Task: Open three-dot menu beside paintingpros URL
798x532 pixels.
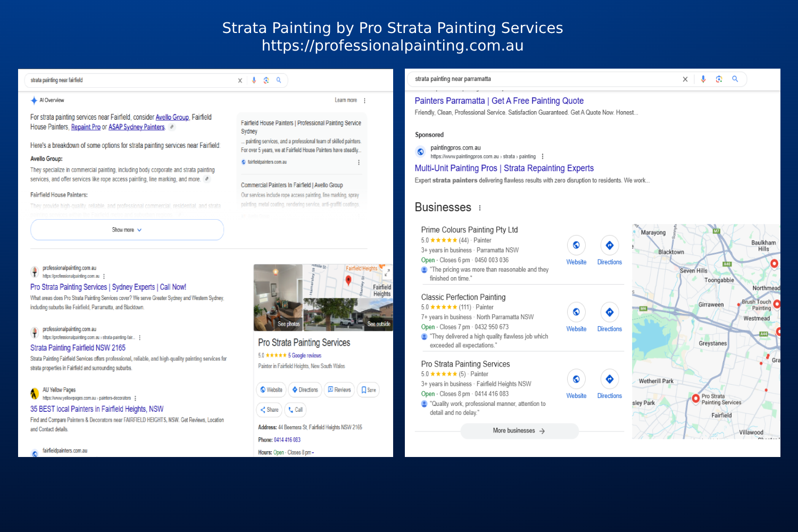Action: 543,156
